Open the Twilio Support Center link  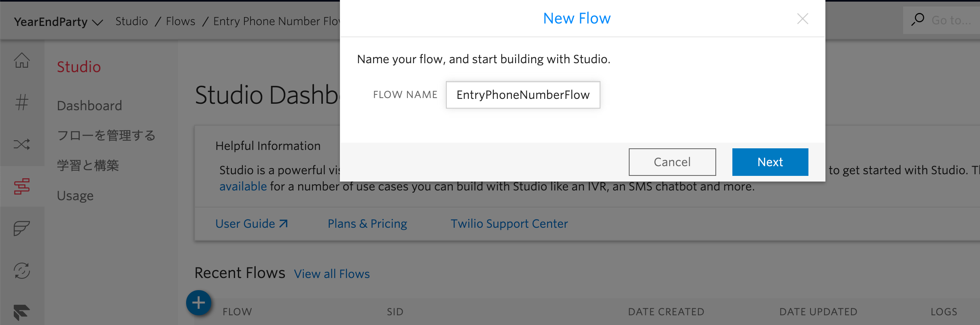click(x=509, y=224)
